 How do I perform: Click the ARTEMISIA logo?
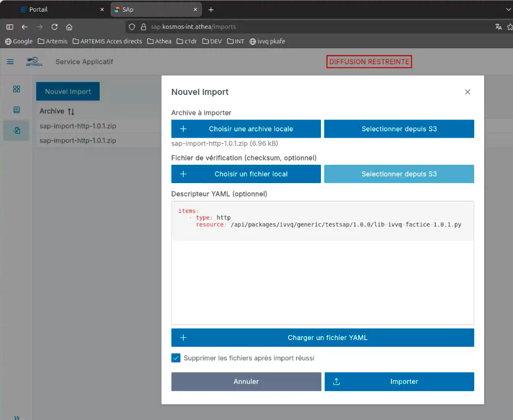(x=34, y=62)
